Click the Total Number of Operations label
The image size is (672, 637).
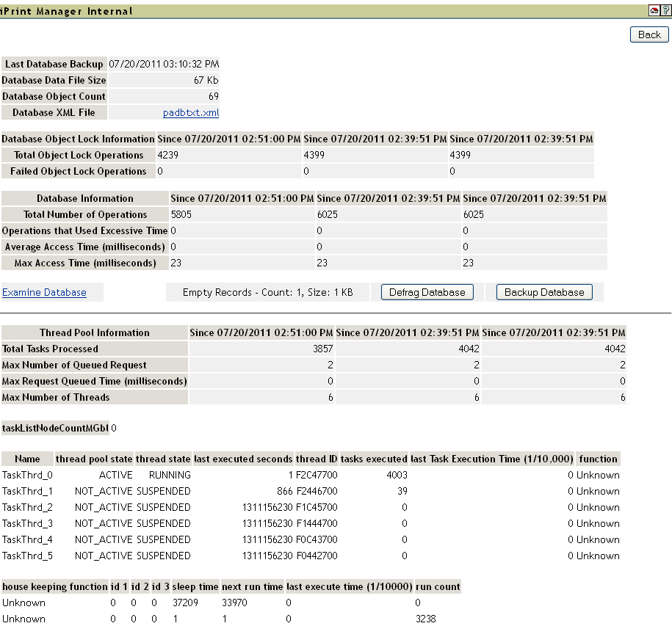point(85,214)
